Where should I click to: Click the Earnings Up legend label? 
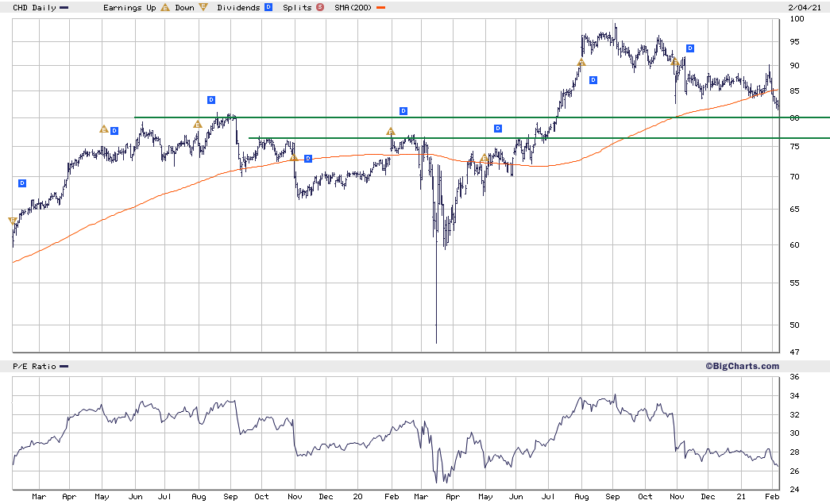[x=129, y=7]
